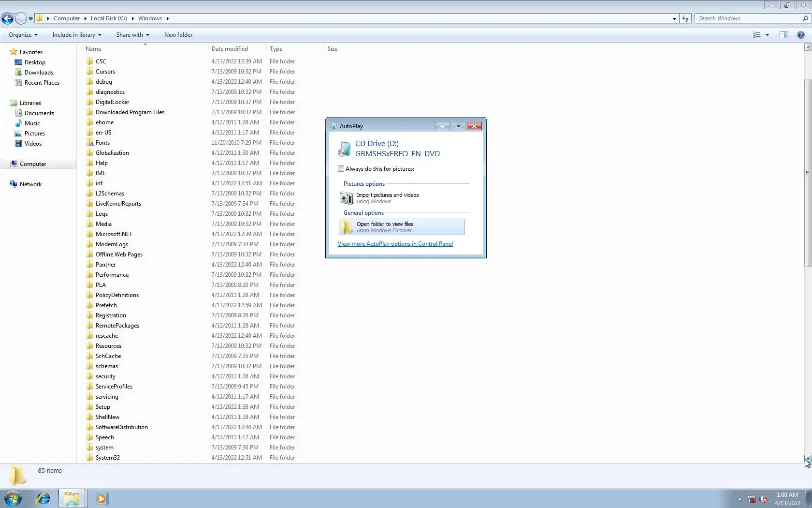
Task: Open View more AutoPlay options link
Action: pyautogui.click(x=395, y=244)
